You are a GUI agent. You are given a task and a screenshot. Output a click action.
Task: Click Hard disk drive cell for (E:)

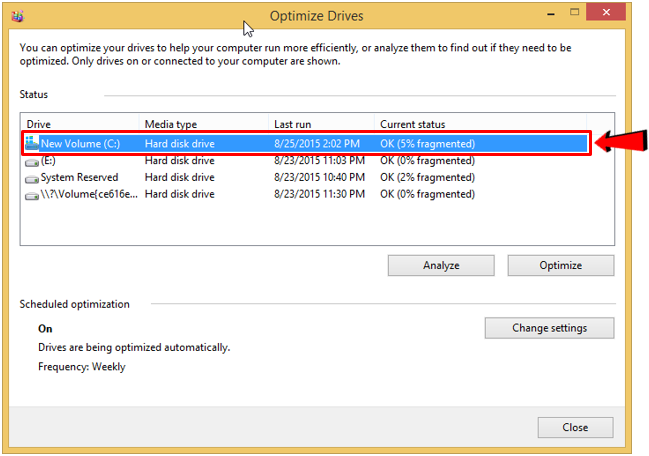(180, 161)
